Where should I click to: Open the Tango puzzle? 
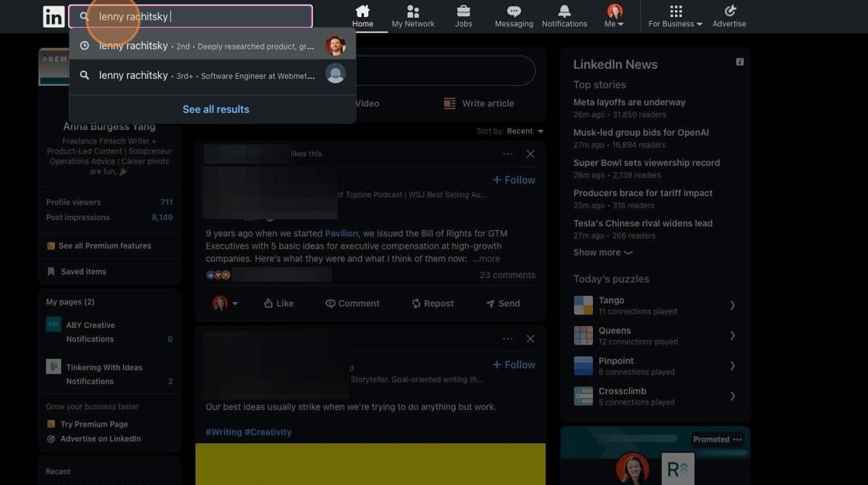click(655, 305)
